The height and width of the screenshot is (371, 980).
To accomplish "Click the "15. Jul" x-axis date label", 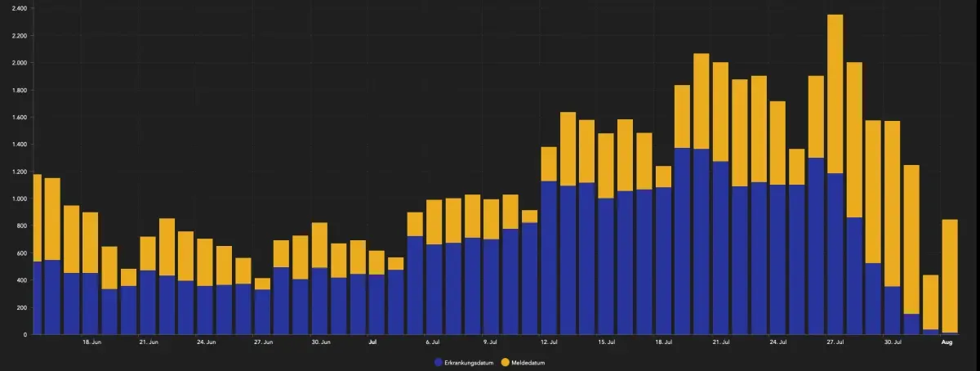I will (x=606, y=342).
